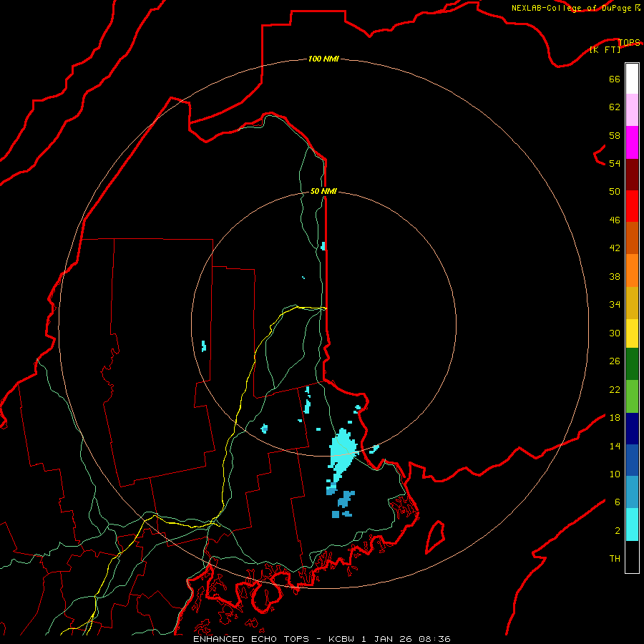Click the TH legend label
The image size is (644, 644).
coord(615,559)
